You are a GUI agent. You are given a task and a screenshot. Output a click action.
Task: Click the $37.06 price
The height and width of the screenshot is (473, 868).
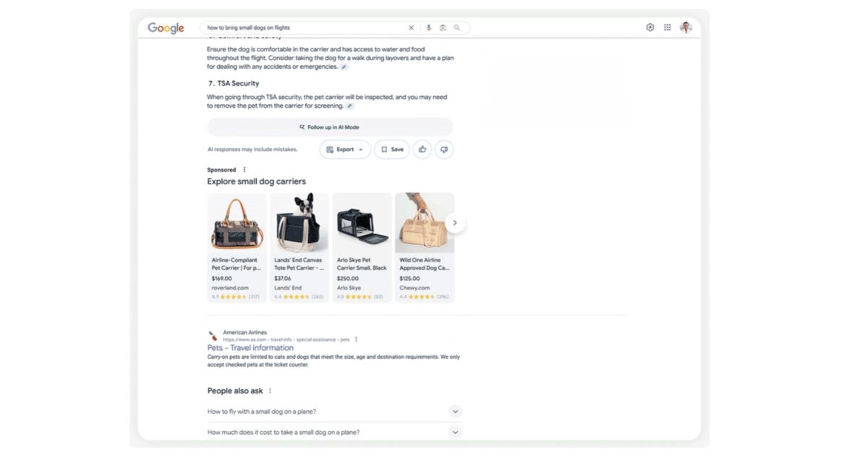coord(283,278)
